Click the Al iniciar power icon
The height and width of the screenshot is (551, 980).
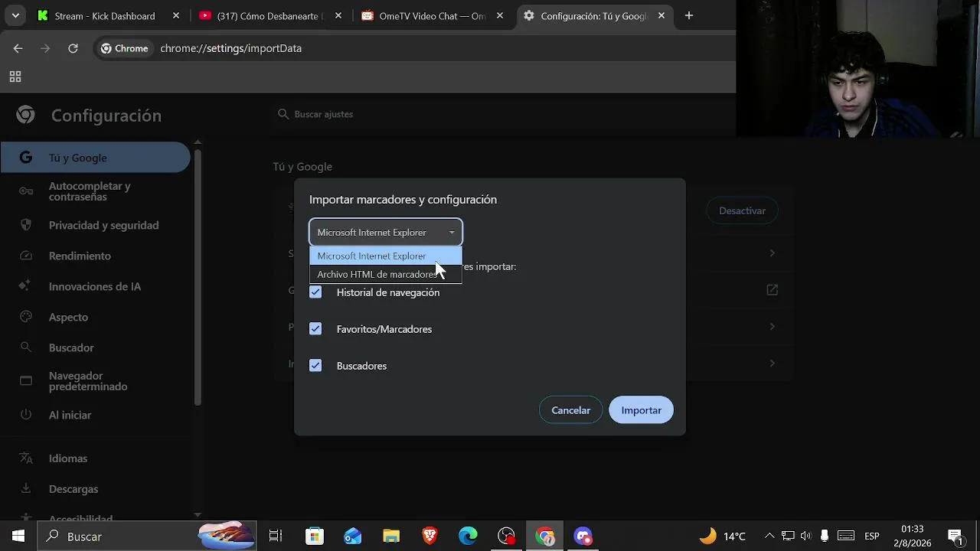click(x=26, y=415)
